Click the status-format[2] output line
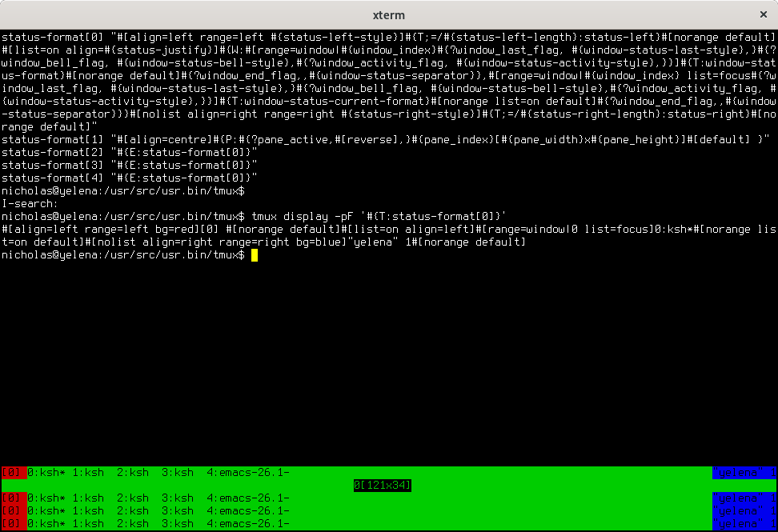This screenshot has width=778, height=532. (x=130, y=152)
